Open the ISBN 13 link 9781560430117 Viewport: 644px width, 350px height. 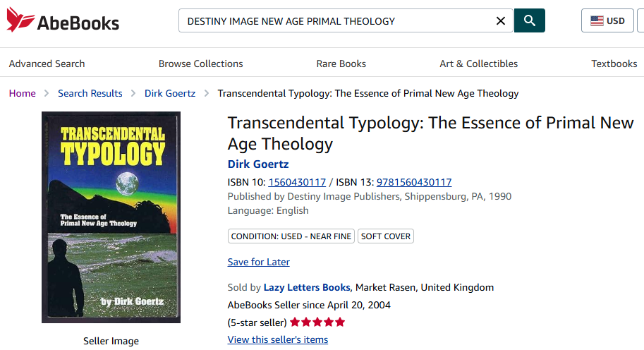414,182
